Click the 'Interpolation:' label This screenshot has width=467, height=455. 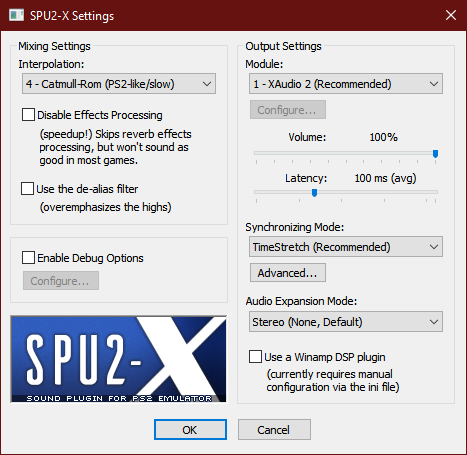click(x=51, y=64)
